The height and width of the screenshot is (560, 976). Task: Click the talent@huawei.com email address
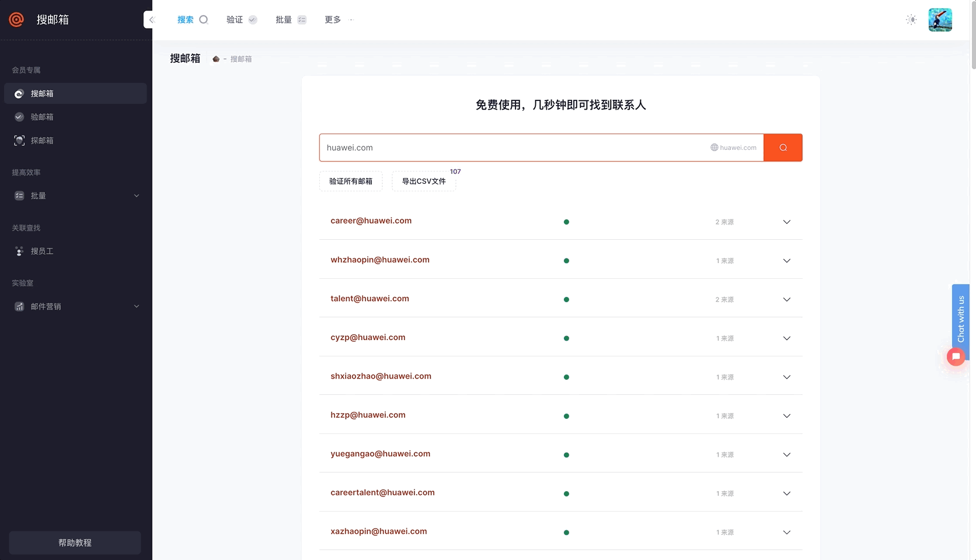click(x=370, y=298)
